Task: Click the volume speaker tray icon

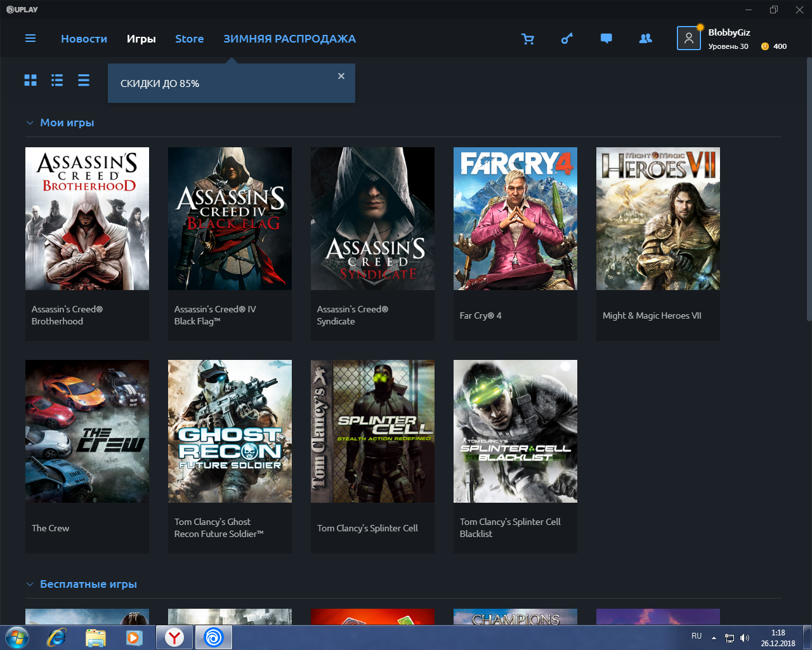Action: (x=744, y=638)
